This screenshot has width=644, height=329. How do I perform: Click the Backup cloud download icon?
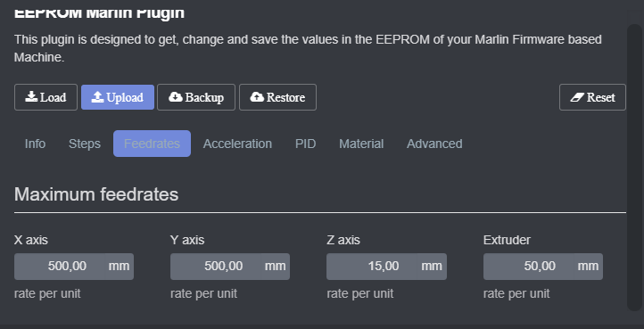click(x=176, y=97)
